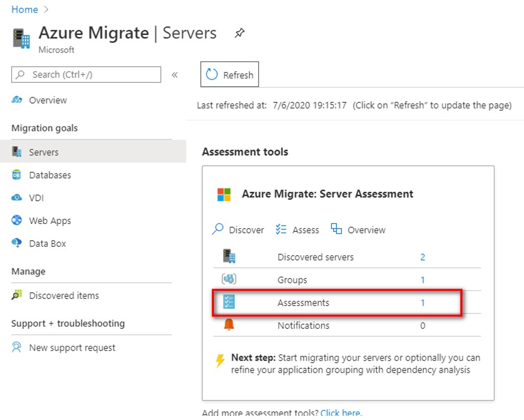Click the Azure Migrate servers header icon
This screenshot has height=420, width=524.
21,39
